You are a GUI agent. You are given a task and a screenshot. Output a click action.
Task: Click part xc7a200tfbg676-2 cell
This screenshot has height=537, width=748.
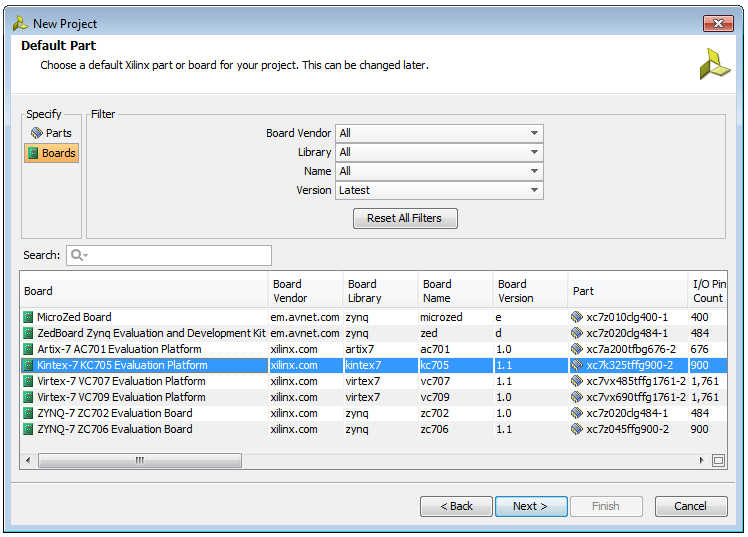pyautogui.click(x=628, y=349)
